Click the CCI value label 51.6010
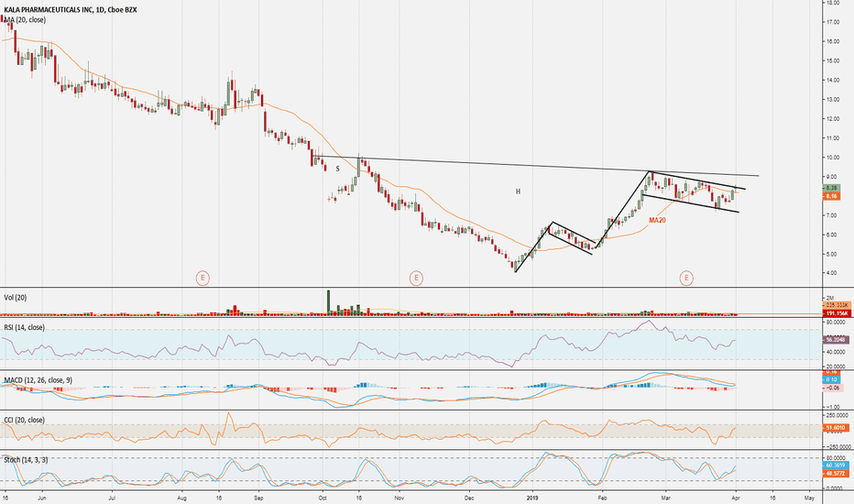 836,428
